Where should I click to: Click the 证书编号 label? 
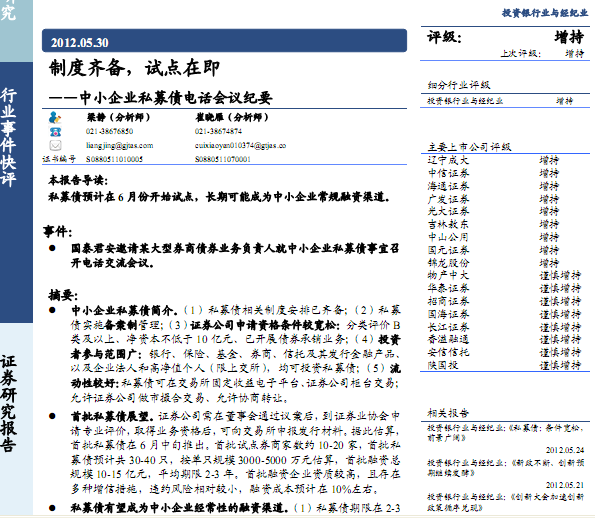[59, 159]
